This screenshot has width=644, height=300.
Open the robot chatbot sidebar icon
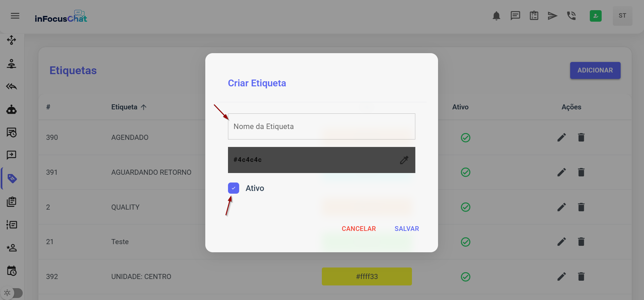[12, 109]
